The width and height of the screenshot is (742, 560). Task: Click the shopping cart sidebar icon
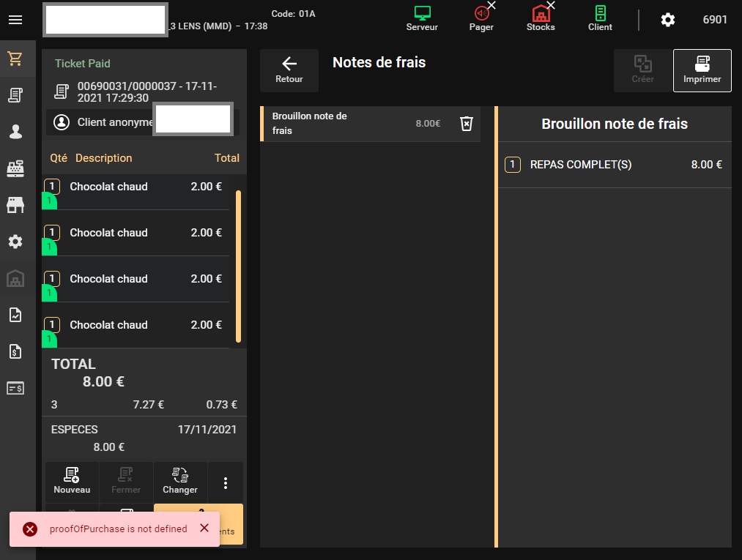pos(15,59)
